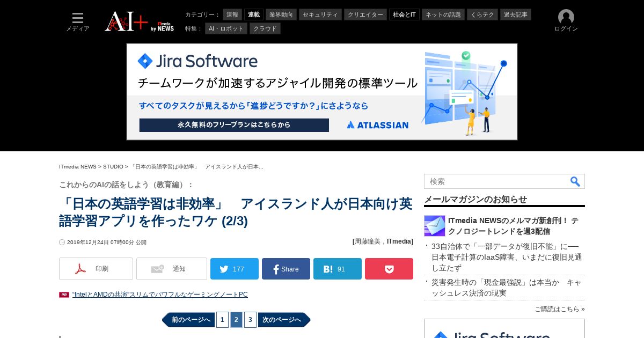Screen dimensions: 644x338
Task: Open the クラウド feature tag
Action: [265, 28]
